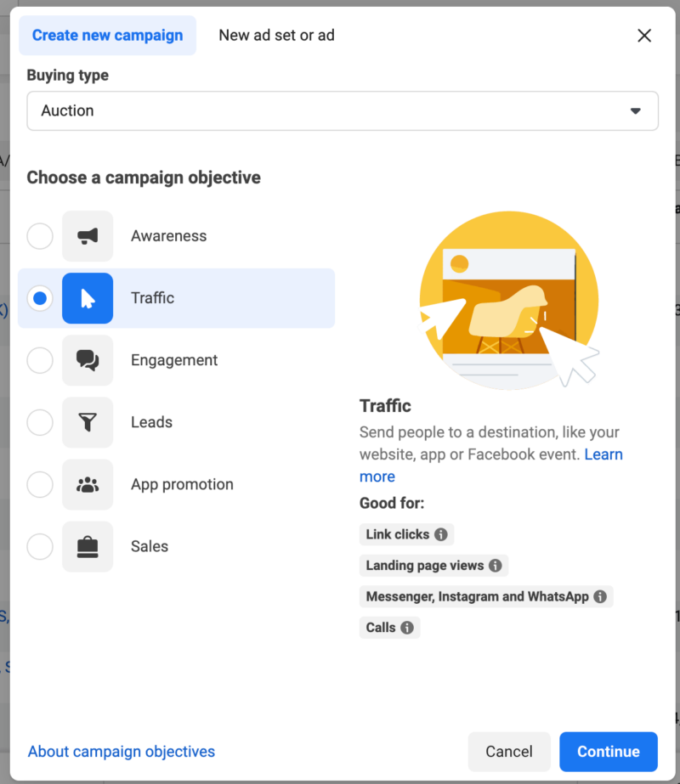Click the Engagement chat bubbles icon
The width and height of the screenshot is (680, 784).
[x=88, y=360]
